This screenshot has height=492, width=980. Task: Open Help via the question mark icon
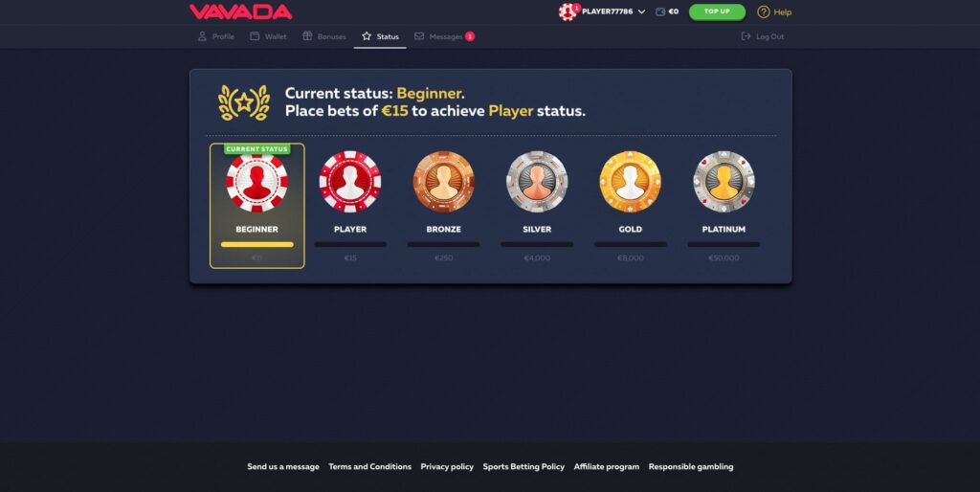point(763,11)
